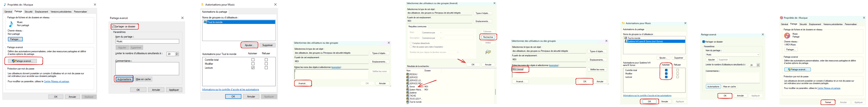Click the icon beside the "Système" search result
868x107 pixels.
(x=408, y=93)
